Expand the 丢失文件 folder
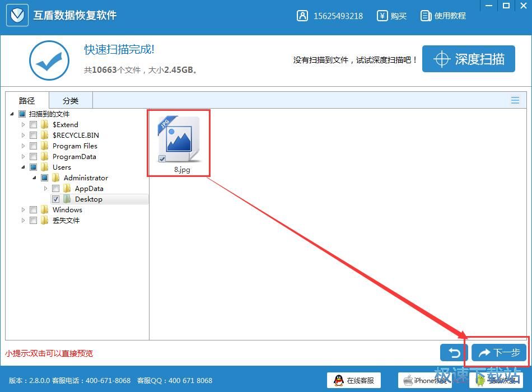The height and width of the screenshot is (392, 532). click(23, 220)
